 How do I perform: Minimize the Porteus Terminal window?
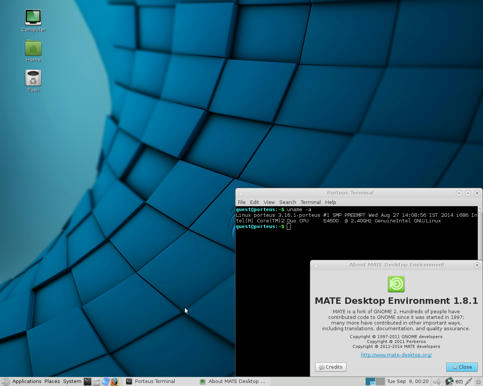459,193
